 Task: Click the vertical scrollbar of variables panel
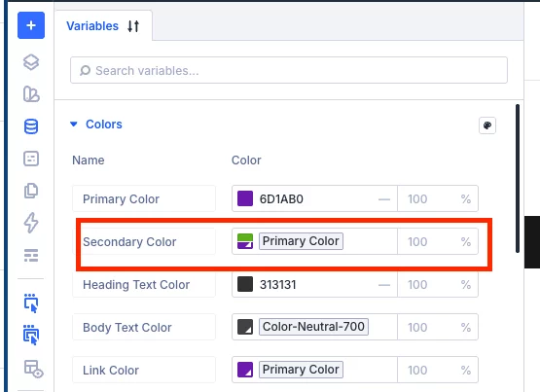tap(518, 178)
